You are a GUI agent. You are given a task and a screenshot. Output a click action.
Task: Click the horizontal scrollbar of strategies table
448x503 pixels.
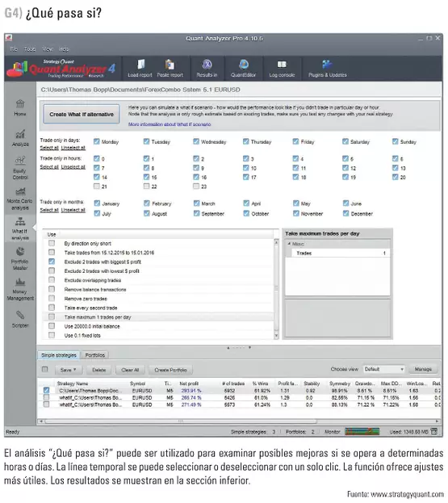tap(181, 421)
